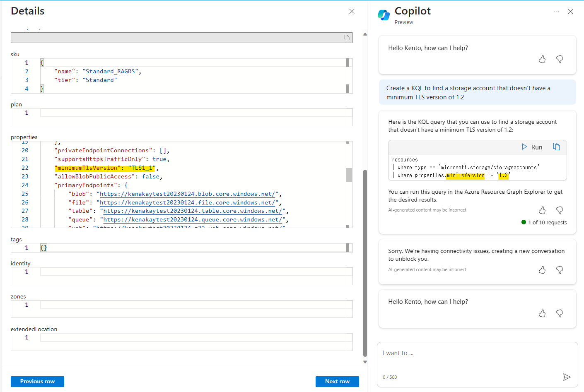Thumbs up the connectivity issues message
This screenshot has width=584, height=392.
542,270
